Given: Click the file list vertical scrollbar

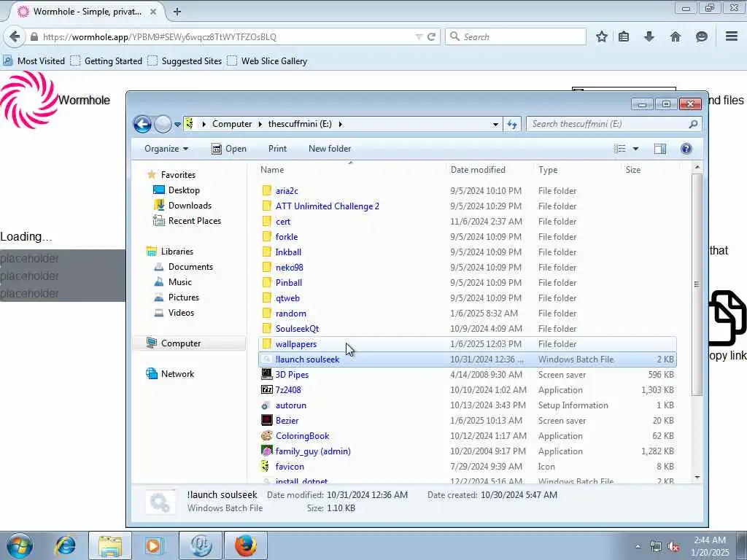Looking at the screenshot, I should [x=697, y=284].
